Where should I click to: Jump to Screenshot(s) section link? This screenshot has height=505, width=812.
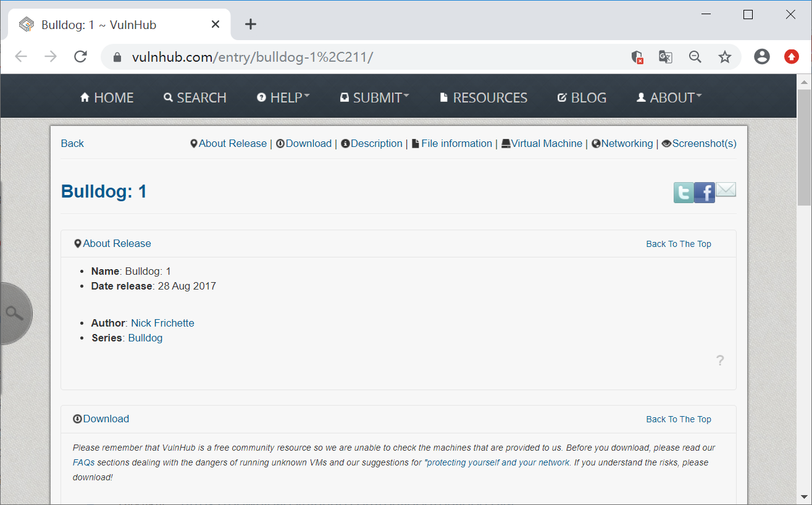click(x=700, y=143)
